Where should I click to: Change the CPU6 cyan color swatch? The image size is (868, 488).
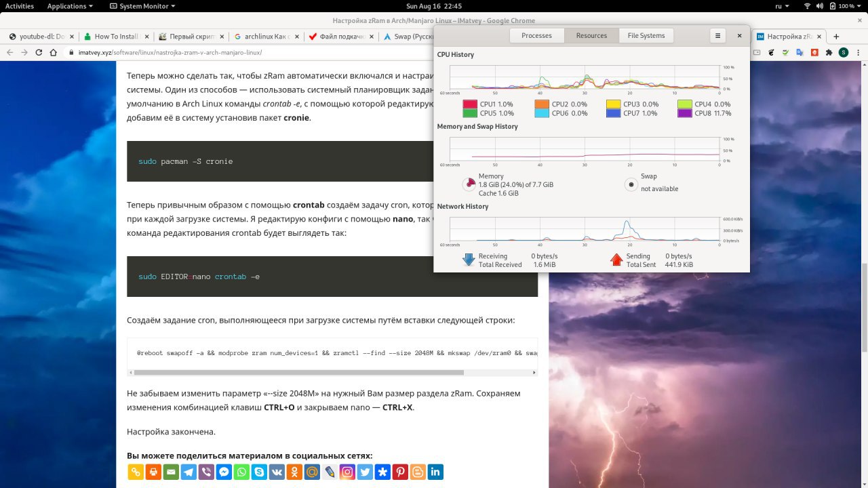pyautogui.click(x=542, y=113)
